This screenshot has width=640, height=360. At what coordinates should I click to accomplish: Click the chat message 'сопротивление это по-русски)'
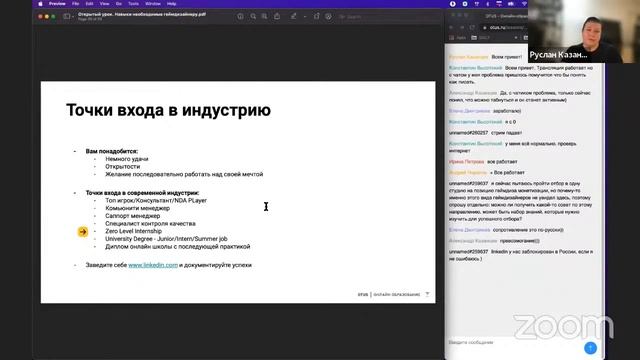[x=528, y=230]
